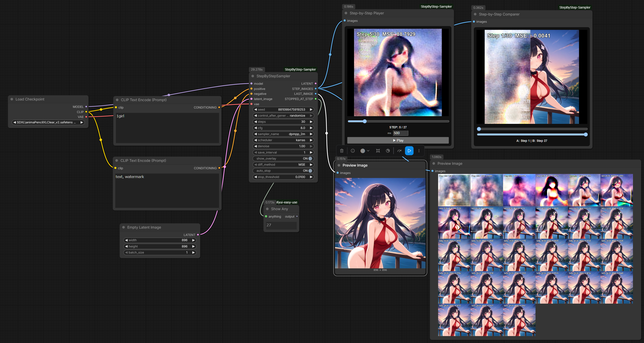Click the batch_size value field
The image size is (644, 343).
(x=160, y=252)
